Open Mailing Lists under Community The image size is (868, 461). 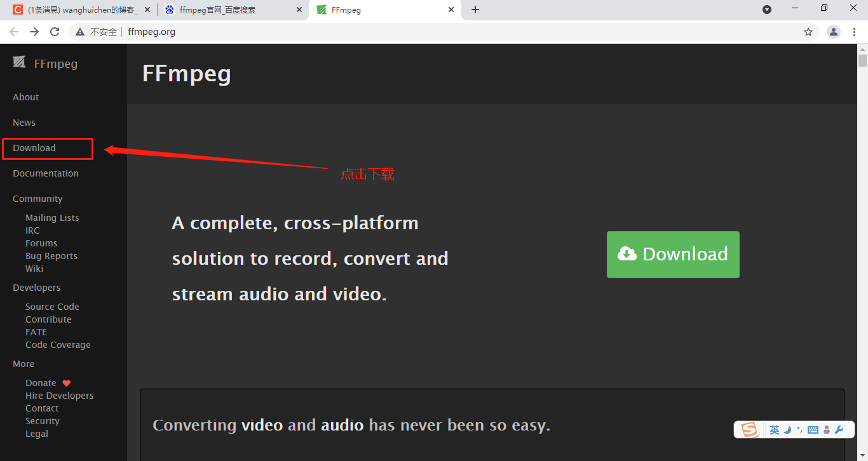[x=52, y=218]
